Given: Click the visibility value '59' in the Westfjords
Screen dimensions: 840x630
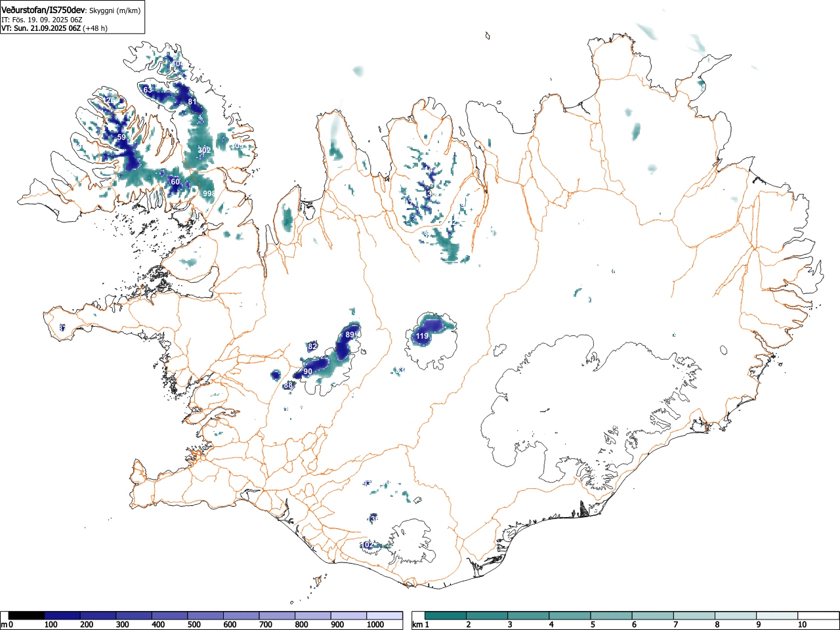Looking at the screenshot, I should (x=121, y=137).
